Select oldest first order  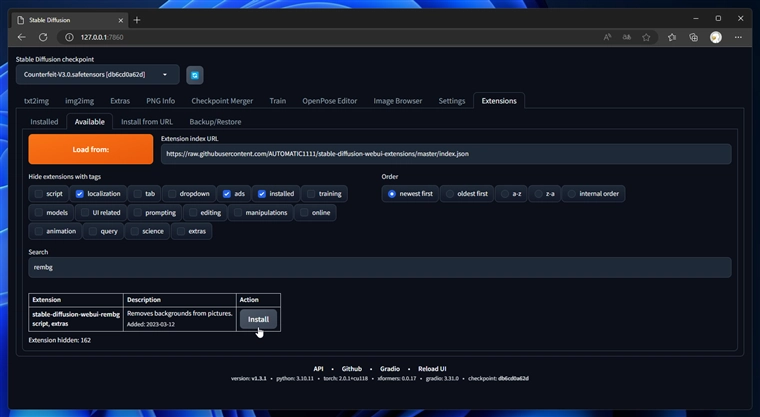450,194
